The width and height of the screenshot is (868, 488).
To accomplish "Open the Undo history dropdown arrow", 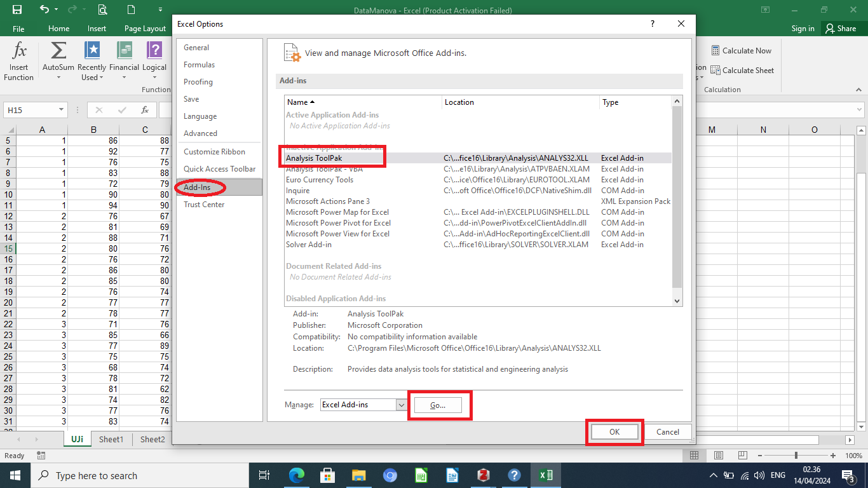I will coord(56,10).
